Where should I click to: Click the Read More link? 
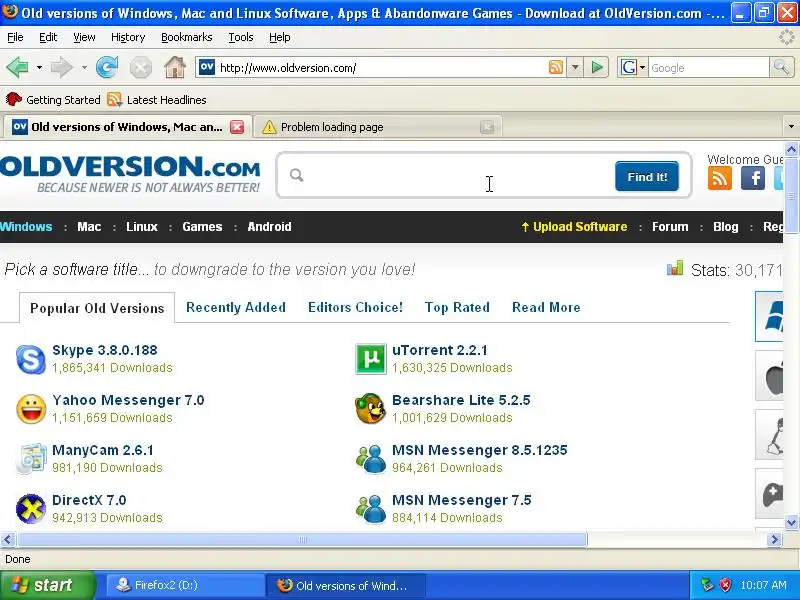[546, 307]
